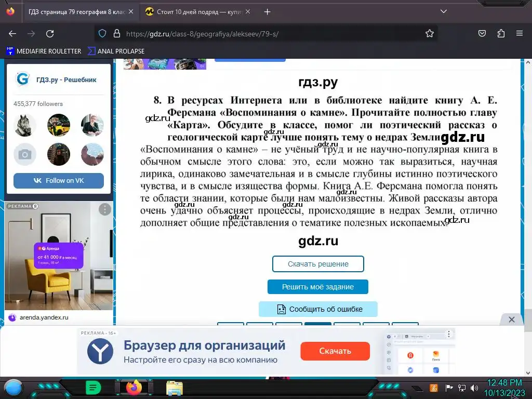532x399 pixels.
Task: Open the yellow car follower avatar
Action: pos(59,125)
